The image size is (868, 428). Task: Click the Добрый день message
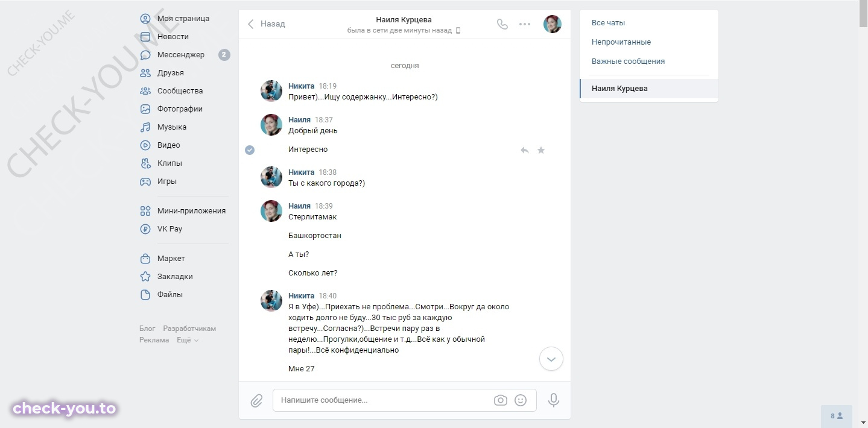tap(313, 131)
